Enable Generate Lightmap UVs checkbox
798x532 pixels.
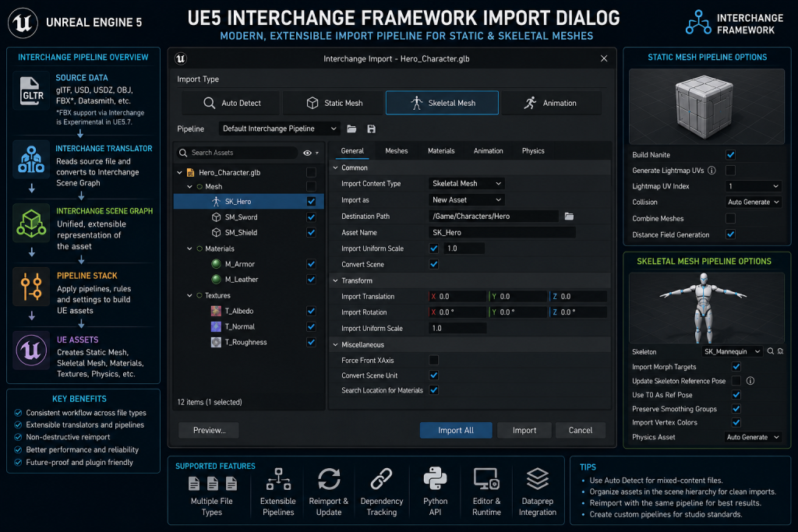pos(730,171)
